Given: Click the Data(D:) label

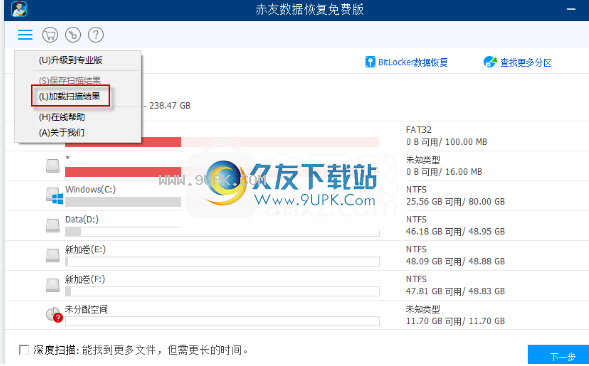Looking at the screenshot, I should (82, 219).
